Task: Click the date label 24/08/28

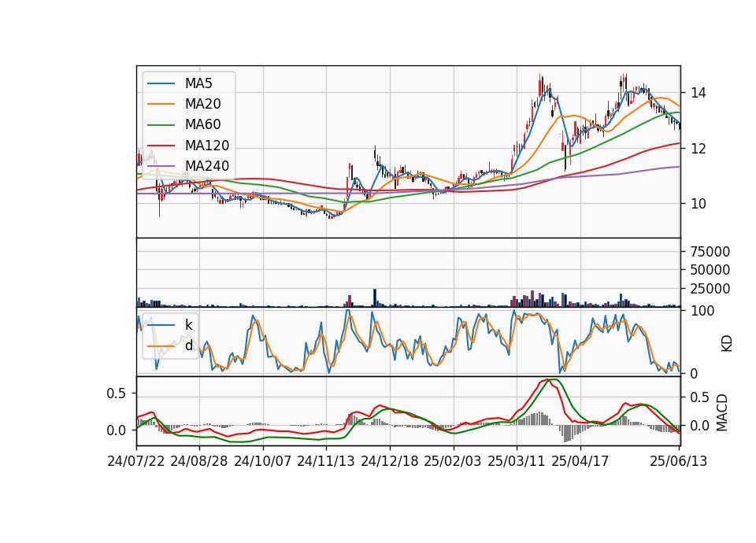Action: point(199,461)
